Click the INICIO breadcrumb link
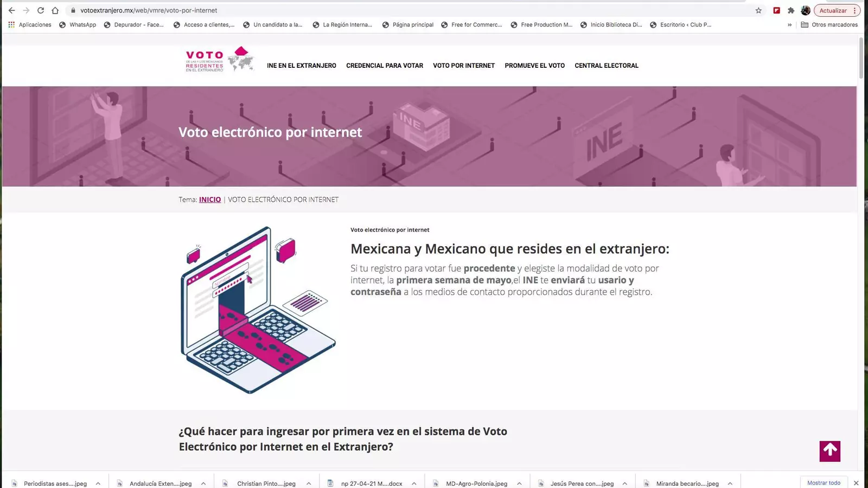The image size is (868, 488). click(210, 200)
